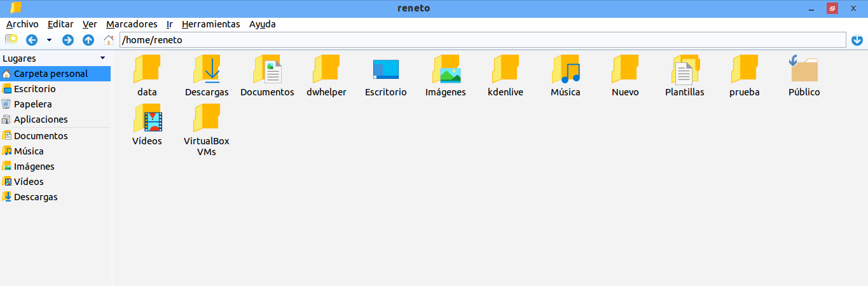This screenshot has height=286, width=868.
Task: Select Descargas bookmark in sidebar
Action: point(55,197)
